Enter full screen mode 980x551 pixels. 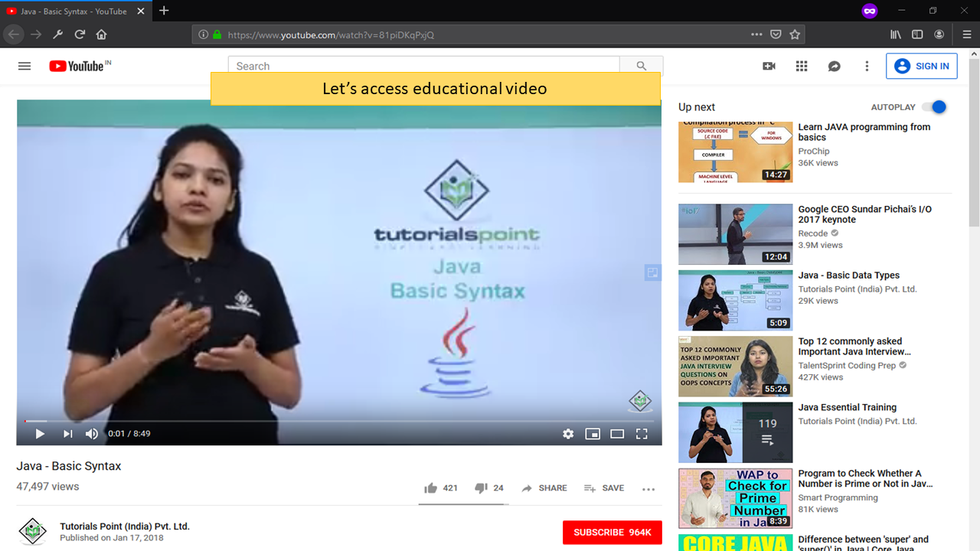642,434
